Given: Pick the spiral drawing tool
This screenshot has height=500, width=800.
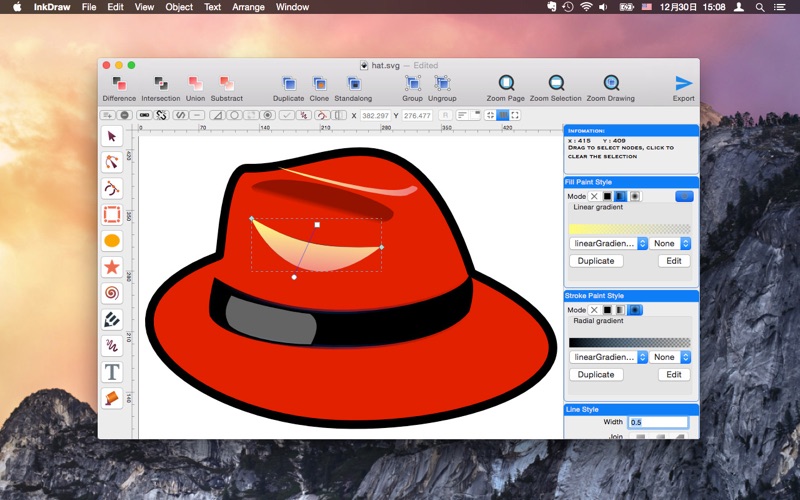Looking at the screenshot, I should [x=112, y=293].
